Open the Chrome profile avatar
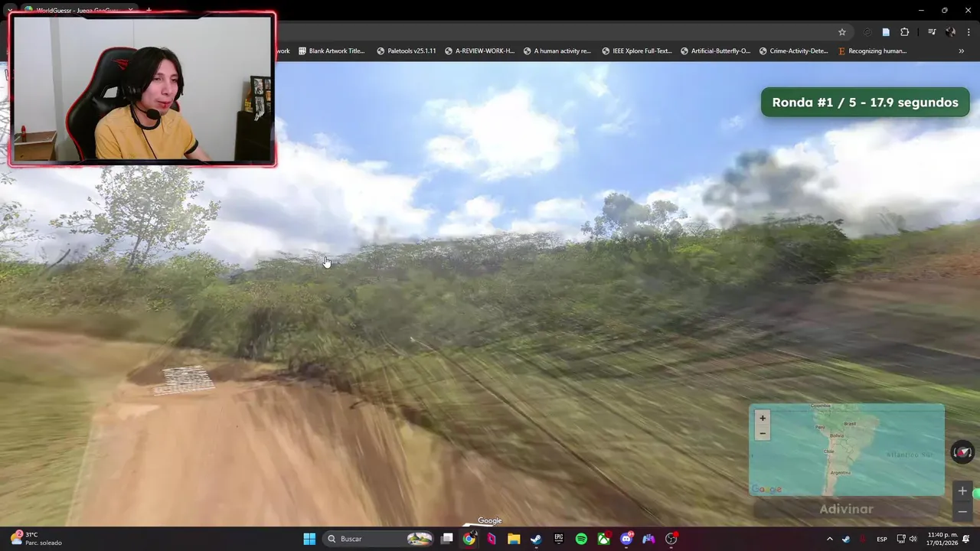This screenshot has height=551, width=980. [x=950, y=32]
